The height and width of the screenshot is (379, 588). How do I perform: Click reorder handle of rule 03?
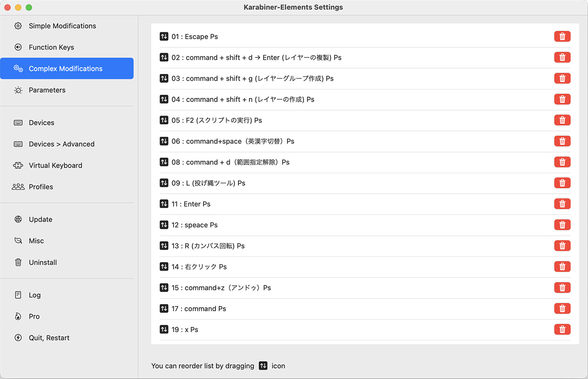click(164, 78)
